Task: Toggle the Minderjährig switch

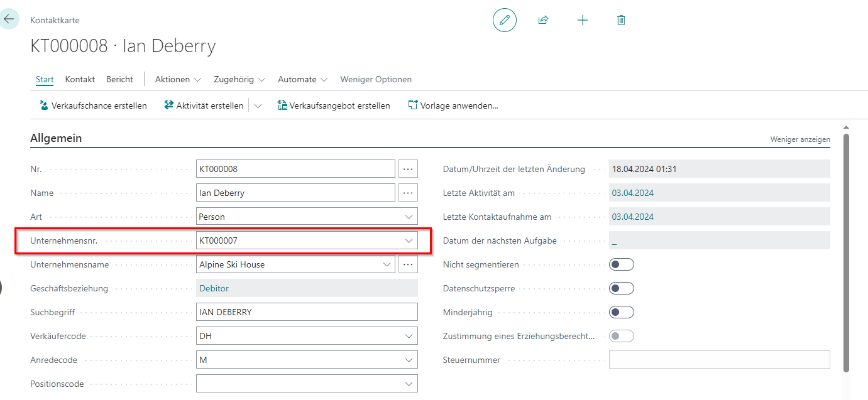Action: pyautogui.click(x=621, y=312)
